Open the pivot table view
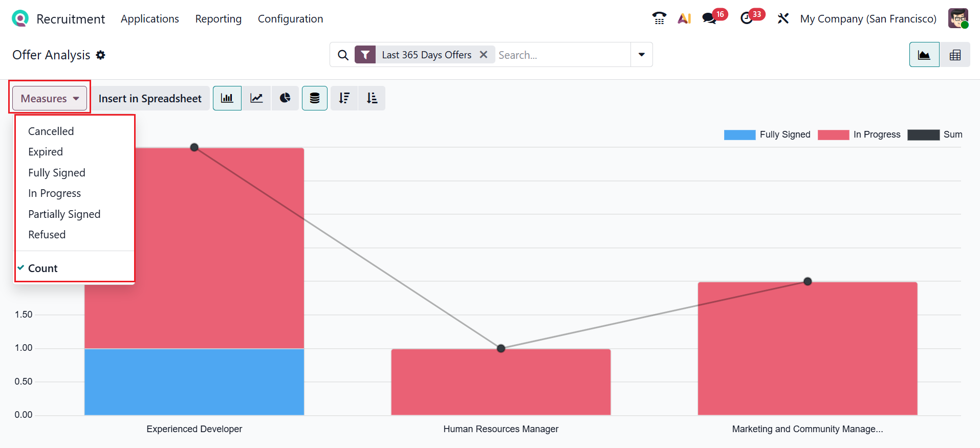 click(x=955, y=55)
